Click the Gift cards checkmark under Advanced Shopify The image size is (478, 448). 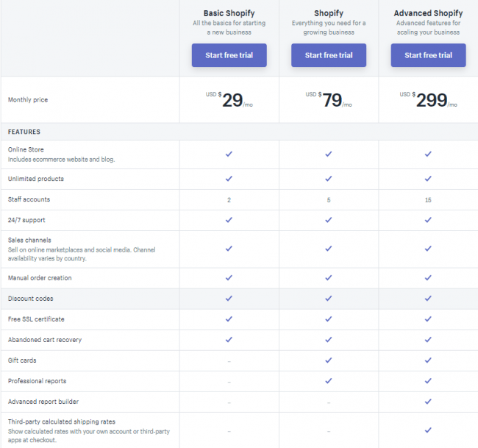(x=428, y=360)
